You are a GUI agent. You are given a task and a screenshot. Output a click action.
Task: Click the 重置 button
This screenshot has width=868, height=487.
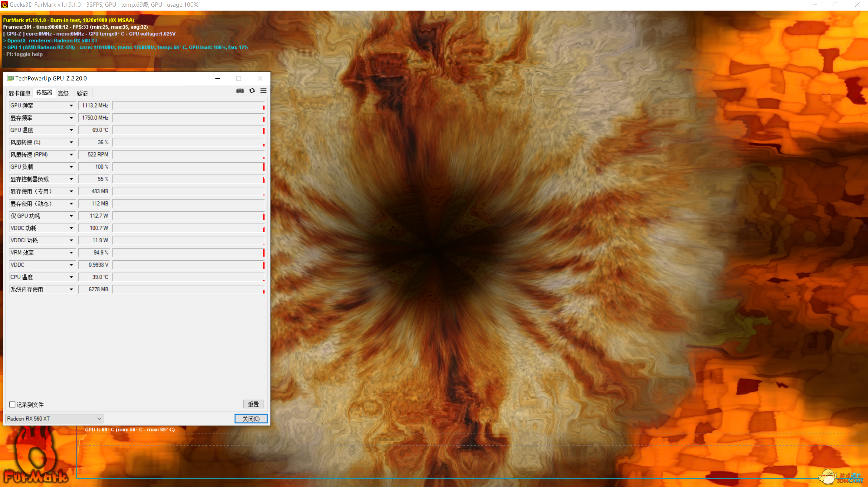pos(254,404)
